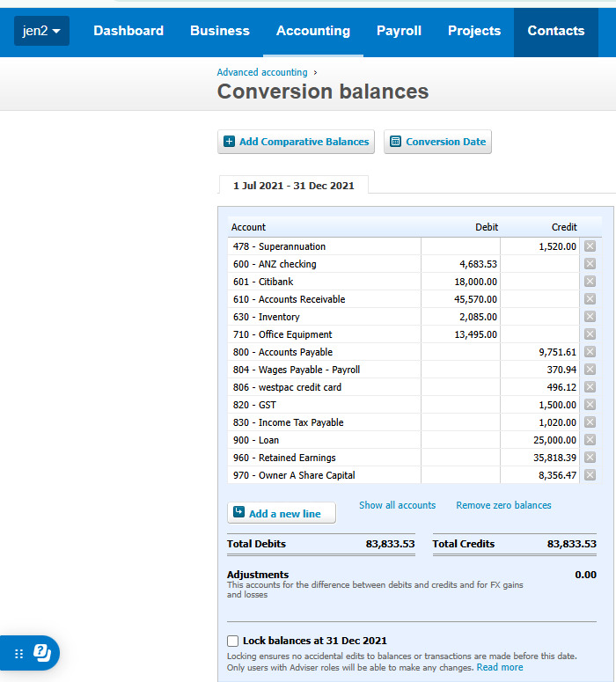Select the 820 - GST account name
The image size is (616, 682).
point(254,405)
